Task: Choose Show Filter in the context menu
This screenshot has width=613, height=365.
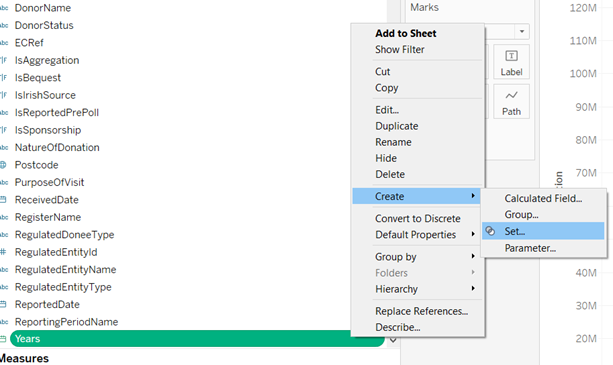Action: 400,50
